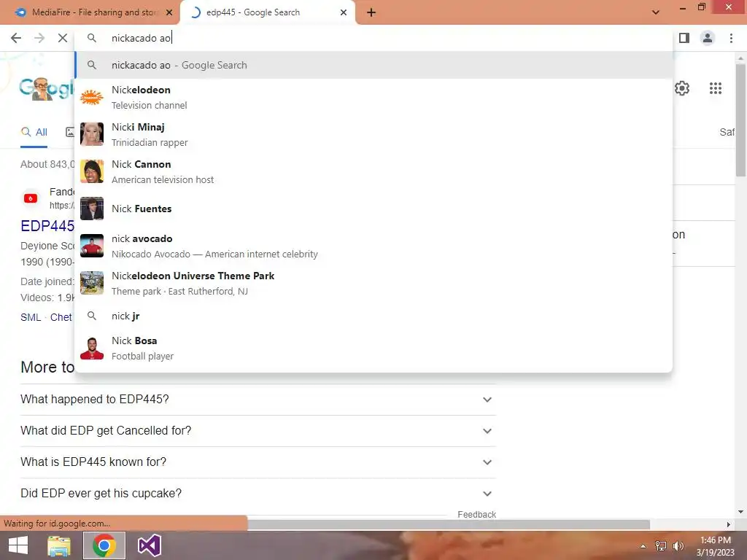The height and width of the screenshot is (560, 747).
Task: Expand 'What happened to EDP445?'
Action: coord(258,400)
